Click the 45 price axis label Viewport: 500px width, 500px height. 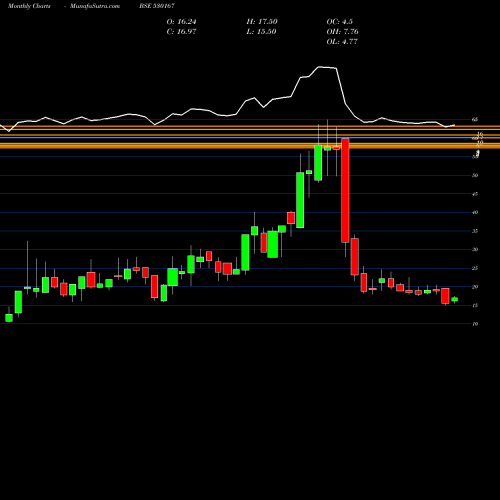coord(475,194)
